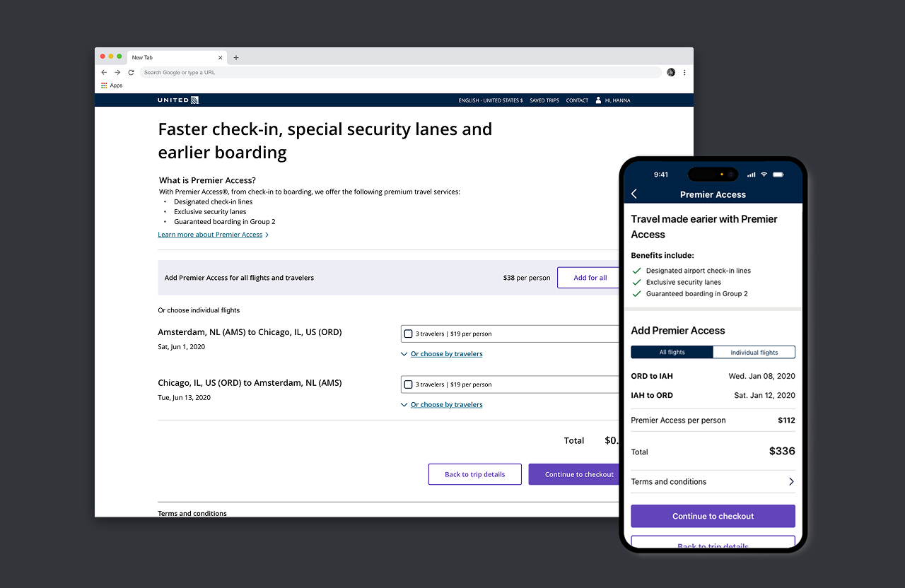Click Sat, Jun 1, 2020 date text
This screenshot has height=588, width=905.
coord(182,347)
